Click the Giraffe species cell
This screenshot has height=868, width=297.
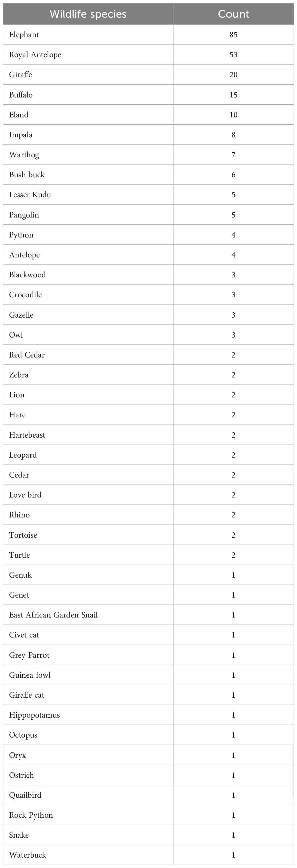[x=21, y=74]
